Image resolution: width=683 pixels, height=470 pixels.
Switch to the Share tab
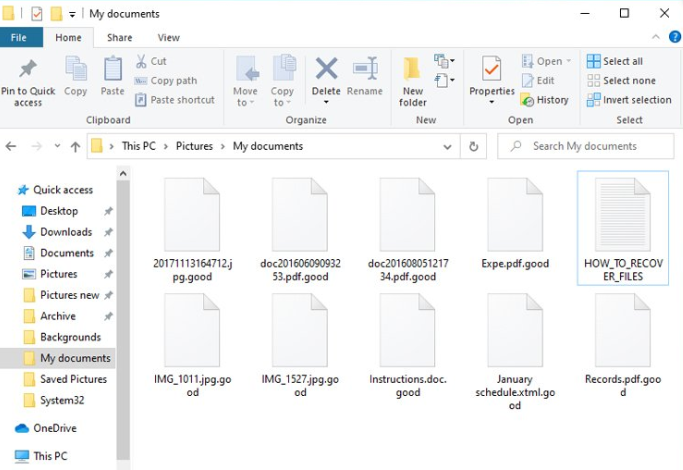pyautogui.click(x=119, y=38)
